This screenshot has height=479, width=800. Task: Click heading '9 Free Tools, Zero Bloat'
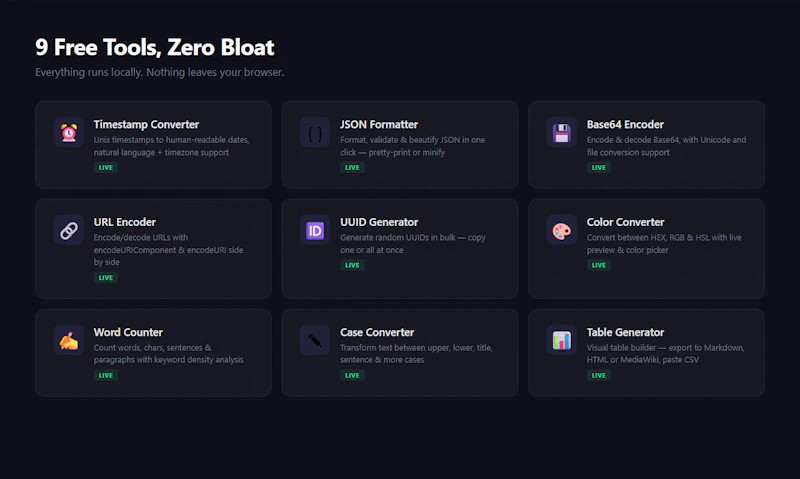click(x=155, y=47)
